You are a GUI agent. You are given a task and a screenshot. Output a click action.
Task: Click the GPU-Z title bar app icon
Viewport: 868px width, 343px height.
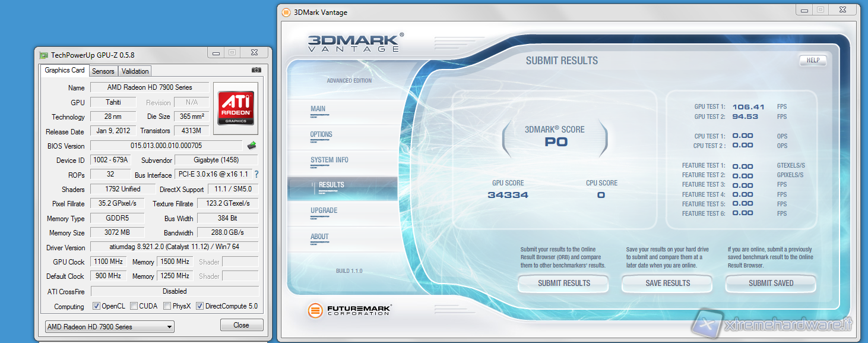(43, 55)
